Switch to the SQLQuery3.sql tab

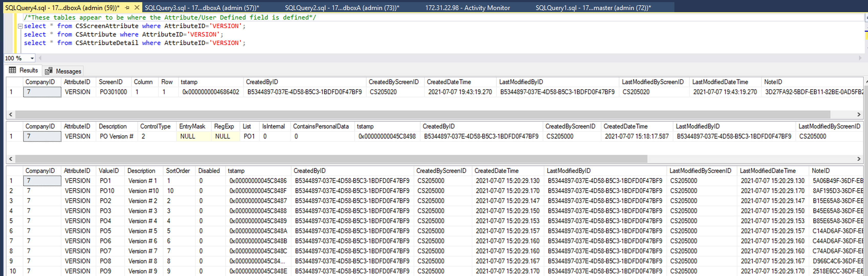[202, 7]
